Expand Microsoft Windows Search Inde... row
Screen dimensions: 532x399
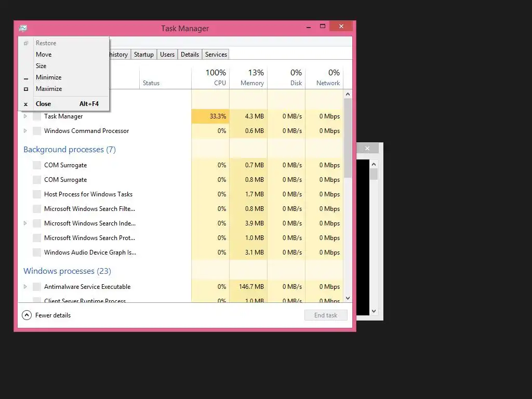[x=25, y=223]
